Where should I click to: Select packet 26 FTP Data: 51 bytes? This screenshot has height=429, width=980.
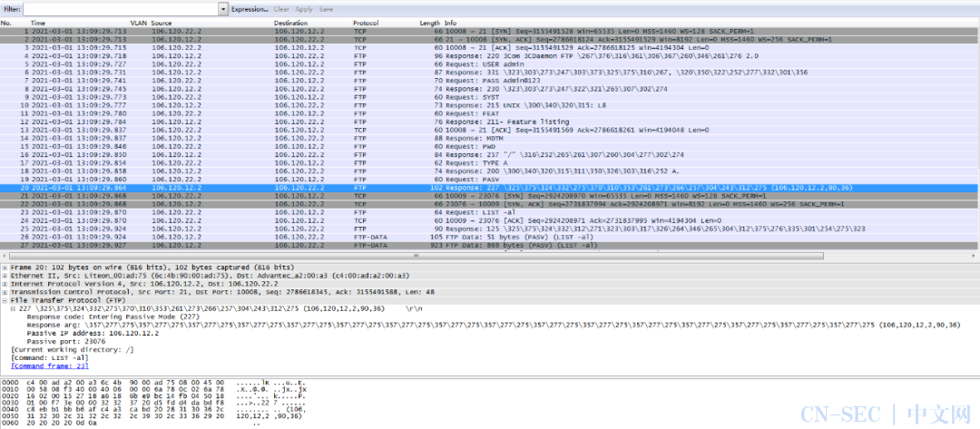click(x=490, y=237)
